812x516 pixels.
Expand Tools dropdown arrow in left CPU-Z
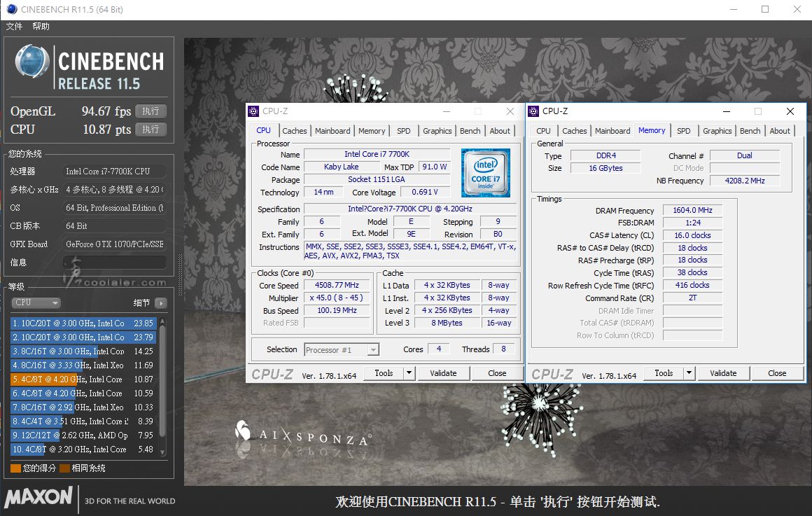pos(409,373)
